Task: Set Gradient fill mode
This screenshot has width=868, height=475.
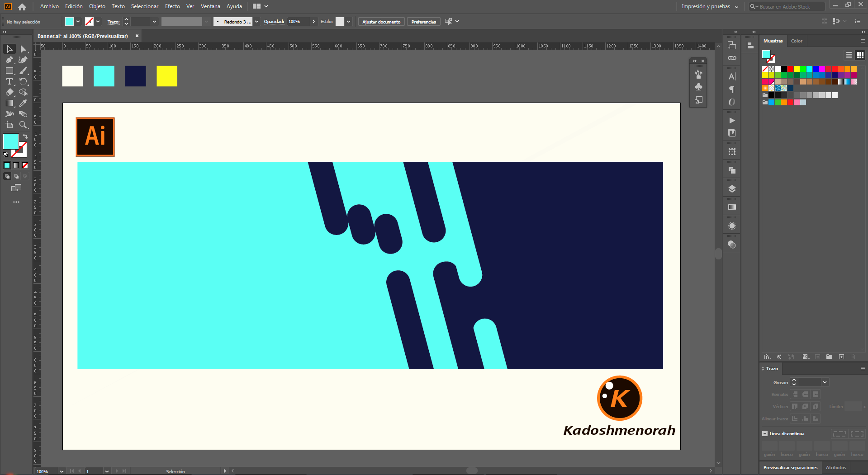Action: point(16,165)
